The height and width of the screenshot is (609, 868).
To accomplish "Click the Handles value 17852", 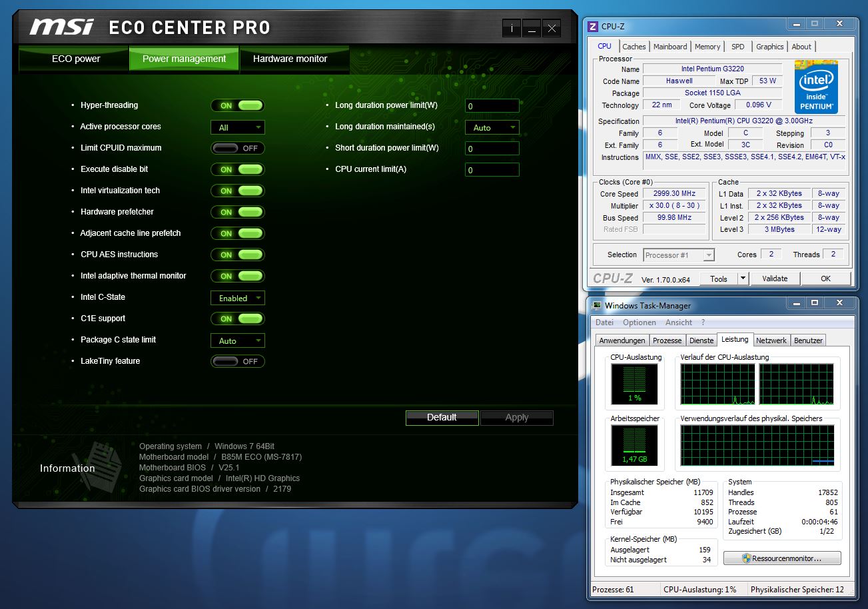I will tap(828, 492).
